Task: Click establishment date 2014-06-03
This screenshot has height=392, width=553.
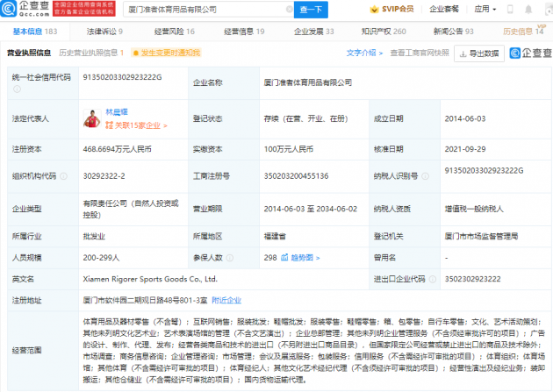Action: 465,118
